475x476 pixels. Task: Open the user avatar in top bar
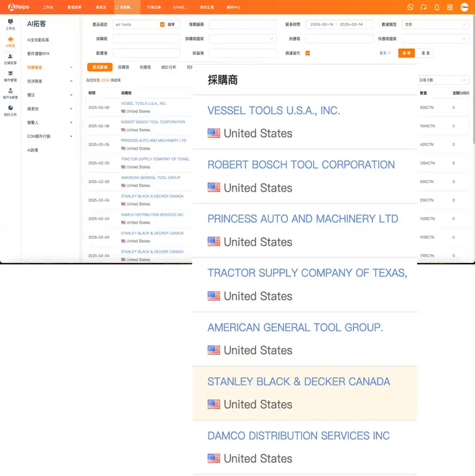(464, 7)
